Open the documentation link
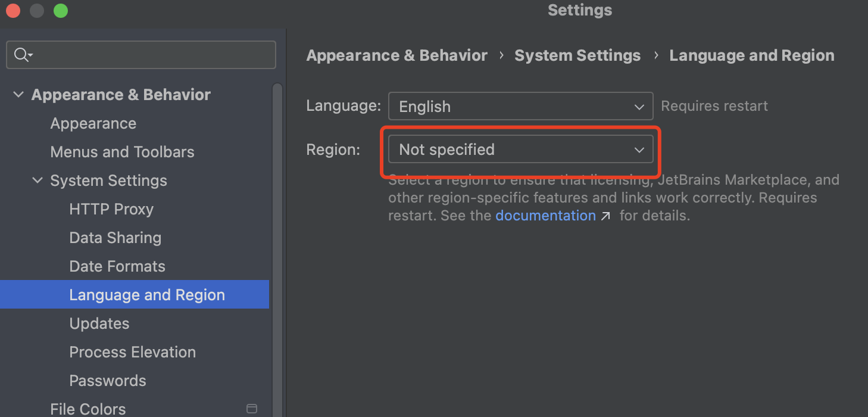 [x=545, y=216]
